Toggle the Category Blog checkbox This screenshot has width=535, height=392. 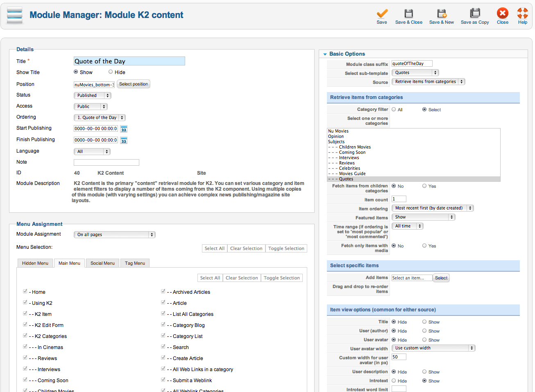click(x=163, y=324)
